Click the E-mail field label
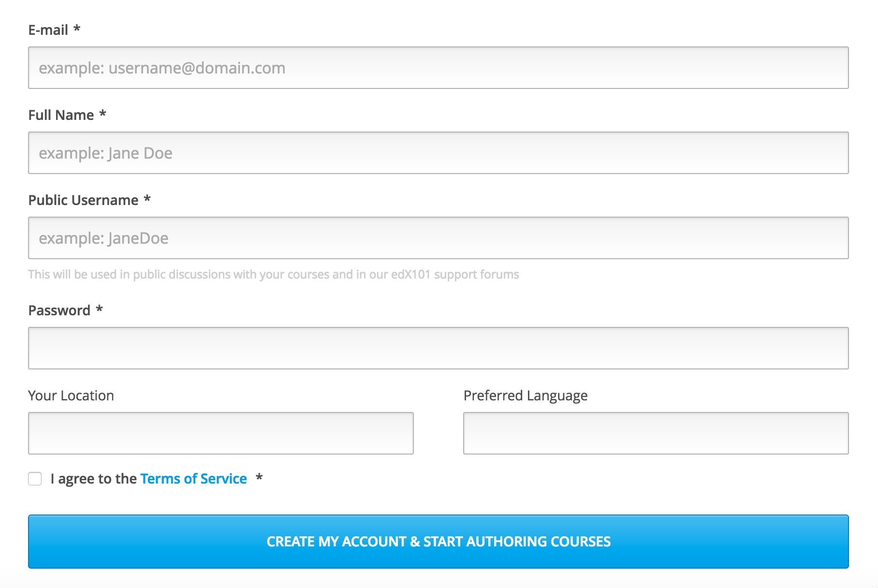This screenshot has height=588, width=878. click(48, 30)
